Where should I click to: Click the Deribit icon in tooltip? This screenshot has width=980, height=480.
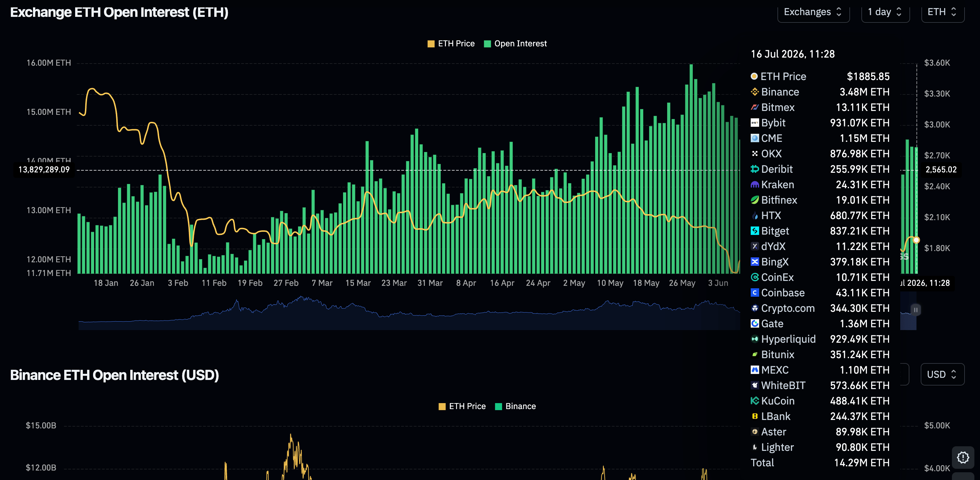(755, 169)
